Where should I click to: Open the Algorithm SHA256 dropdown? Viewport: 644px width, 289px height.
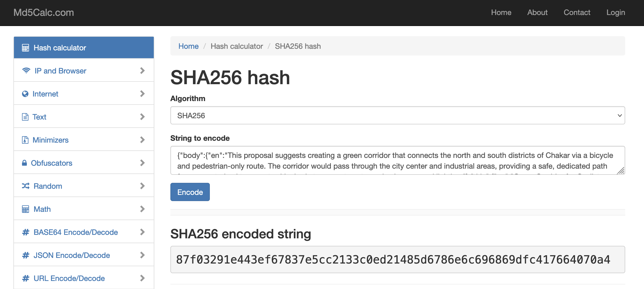pos(397,116)
